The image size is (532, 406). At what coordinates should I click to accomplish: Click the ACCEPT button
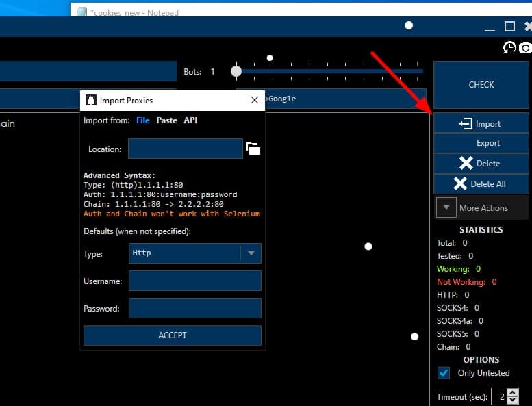(173, 335)
